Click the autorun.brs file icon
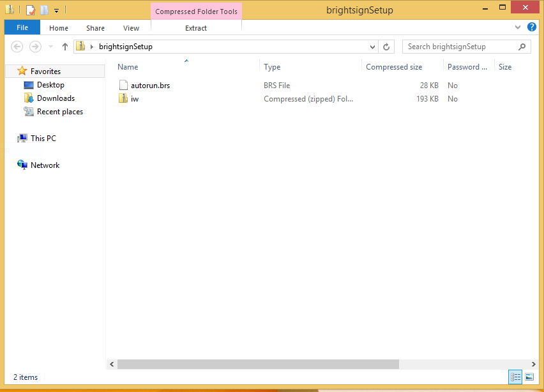This screenshot has width=544, height=392. pyautogui.click(x=123, y=85)
